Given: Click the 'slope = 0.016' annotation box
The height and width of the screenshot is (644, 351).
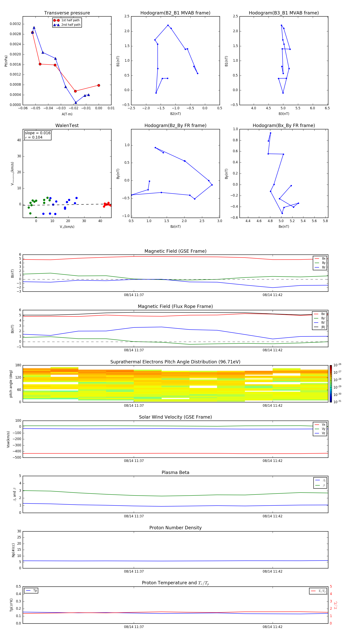Looking at the screenshot, I should pos(38,135).
